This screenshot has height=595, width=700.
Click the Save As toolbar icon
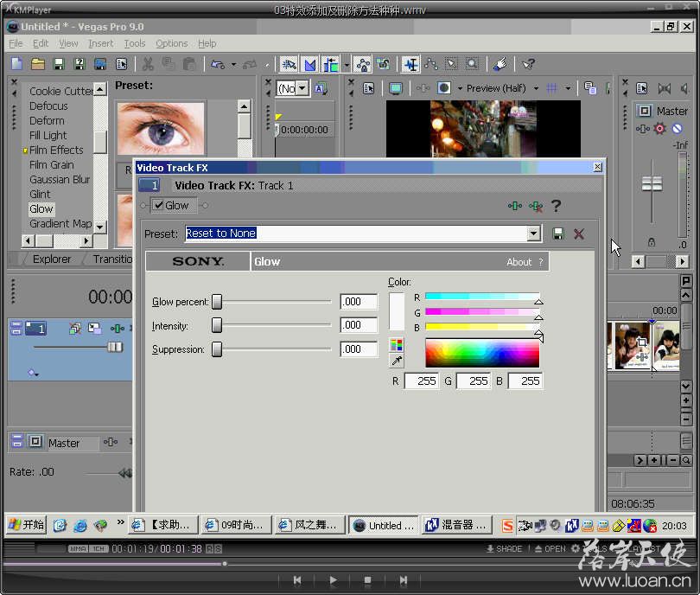tap(80, 64)
